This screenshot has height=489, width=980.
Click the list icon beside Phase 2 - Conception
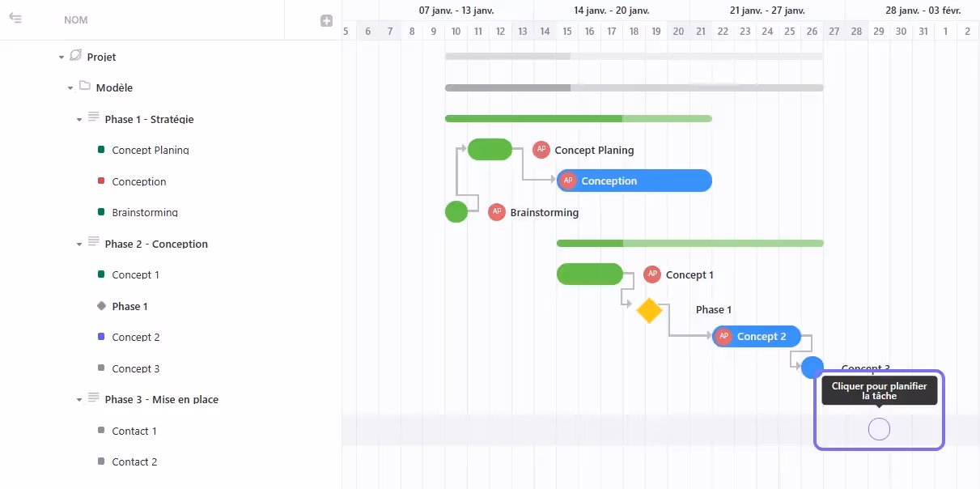point(94,242)
